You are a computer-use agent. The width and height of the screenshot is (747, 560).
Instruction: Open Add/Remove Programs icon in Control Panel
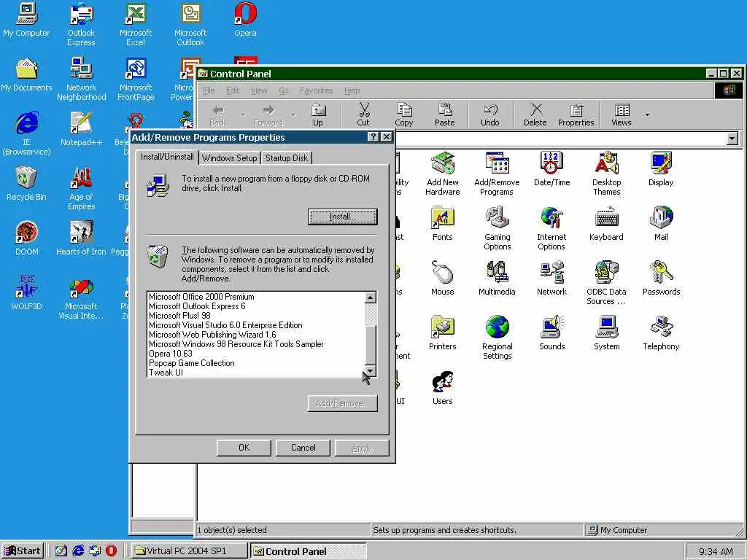[x=497, y=174]
